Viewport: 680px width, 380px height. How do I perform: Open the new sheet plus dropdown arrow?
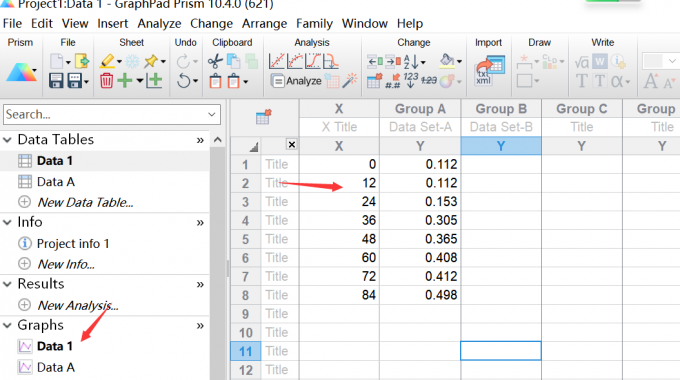140,81
